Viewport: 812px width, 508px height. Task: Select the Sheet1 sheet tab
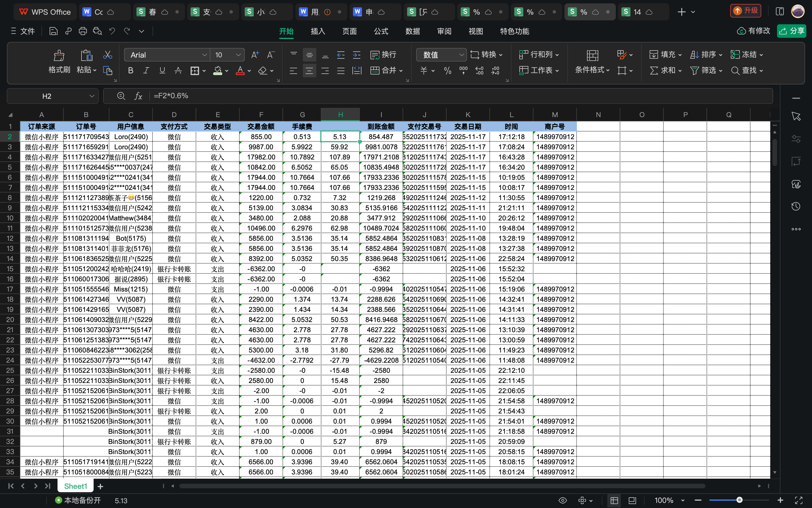76,486
